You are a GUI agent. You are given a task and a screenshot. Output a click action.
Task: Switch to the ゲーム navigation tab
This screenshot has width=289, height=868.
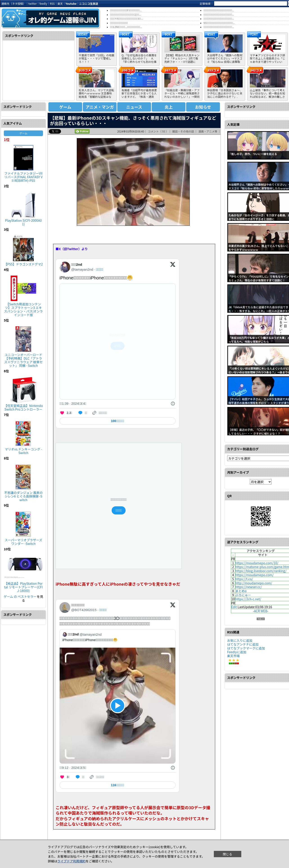coord(65,107)
